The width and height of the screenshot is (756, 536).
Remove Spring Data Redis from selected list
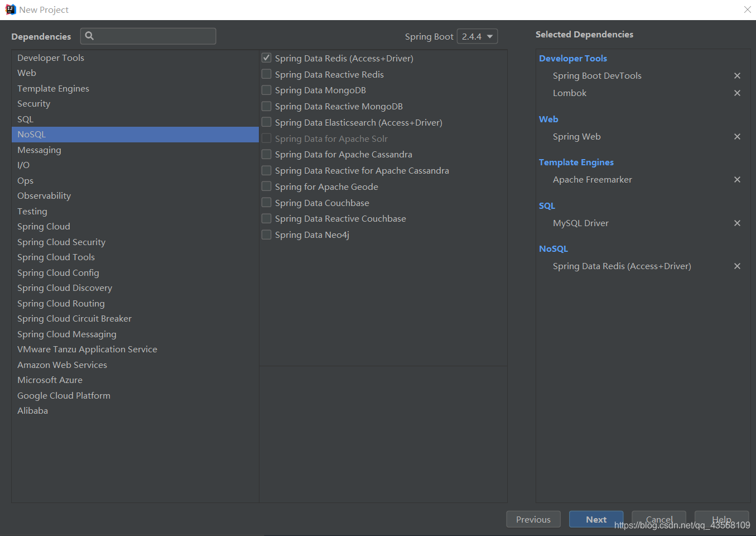737,266
